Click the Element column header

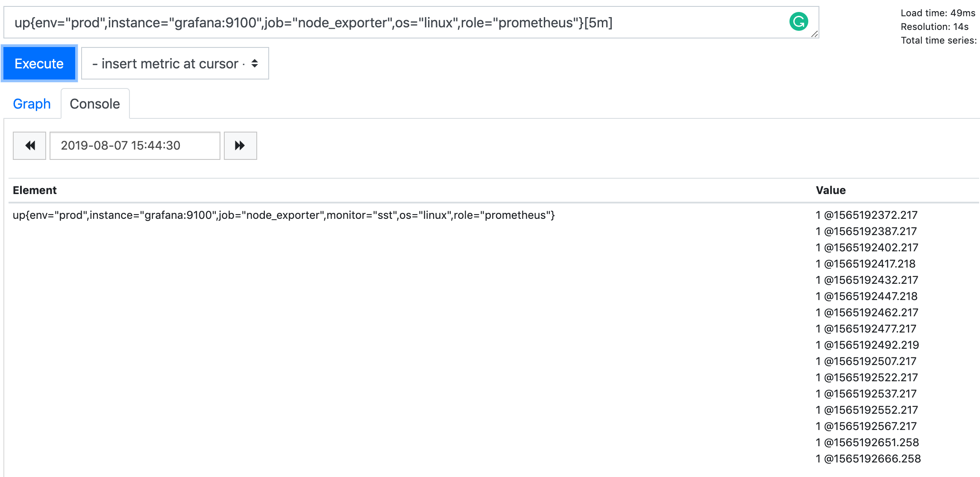[35, 190]
